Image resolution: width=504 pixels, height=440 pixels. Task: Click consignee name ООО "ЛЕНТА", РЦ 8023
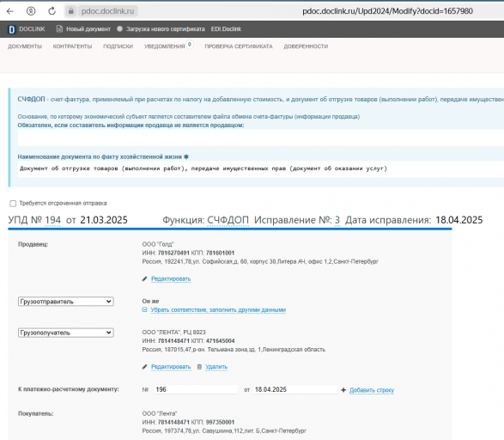tap(174, 332)
